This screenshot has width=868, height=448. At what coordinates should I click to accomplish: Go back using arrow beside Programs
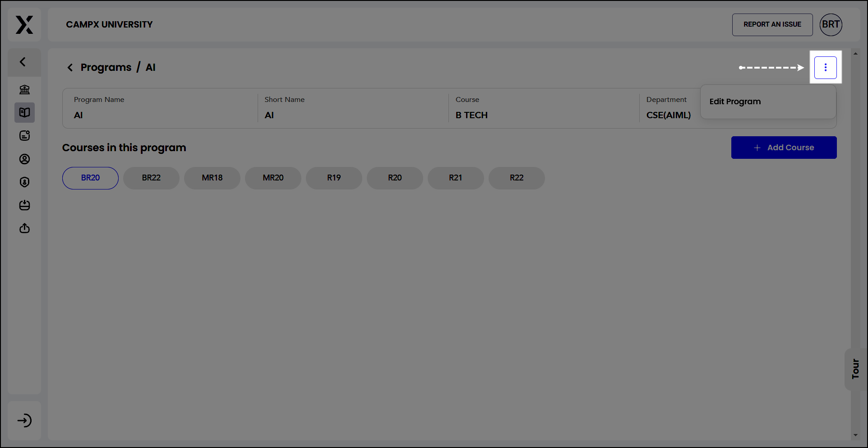[x=70, y=68]
